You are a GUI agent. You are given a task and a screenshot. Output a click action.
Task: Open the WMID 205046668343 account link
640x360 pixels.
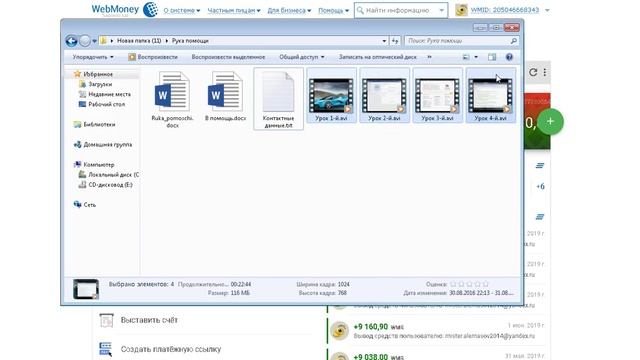(504, 10)
